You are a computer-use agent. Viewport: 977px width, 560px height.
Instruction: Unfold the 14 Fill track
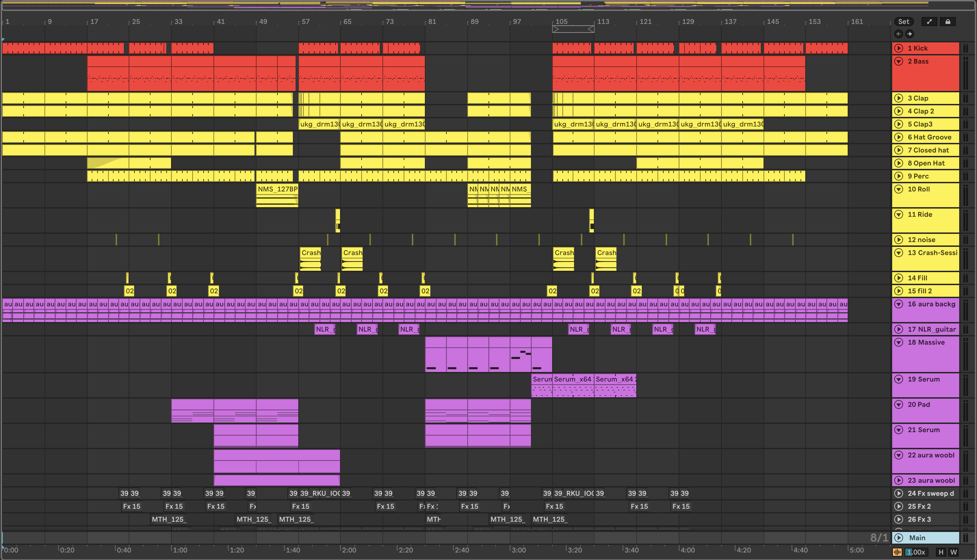pos(899,278)
